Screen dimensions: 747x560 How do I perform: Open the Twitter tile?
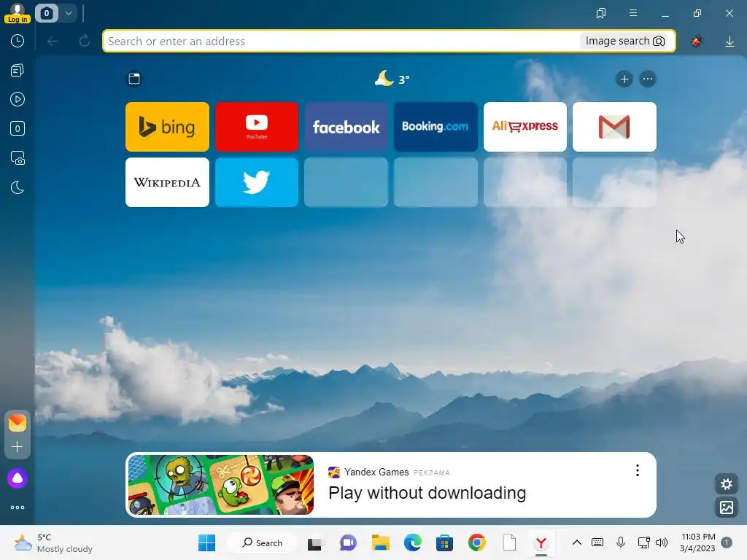(257, 182)
